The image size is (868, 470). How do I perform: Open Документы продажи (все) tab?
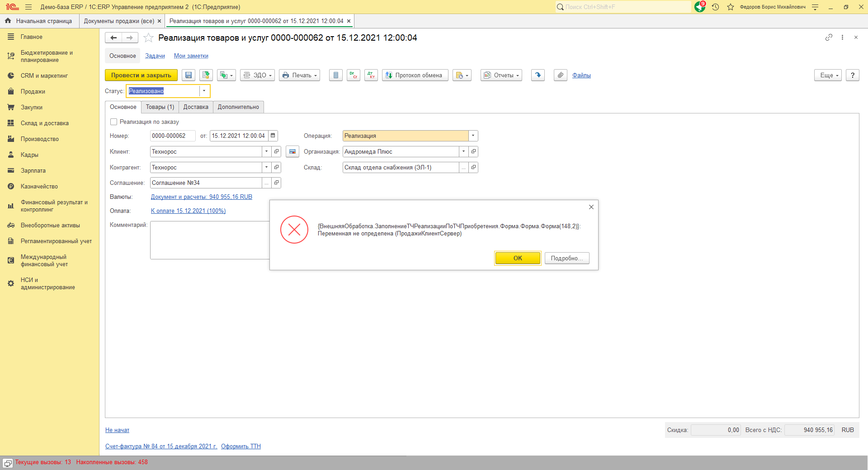(119, 21)
